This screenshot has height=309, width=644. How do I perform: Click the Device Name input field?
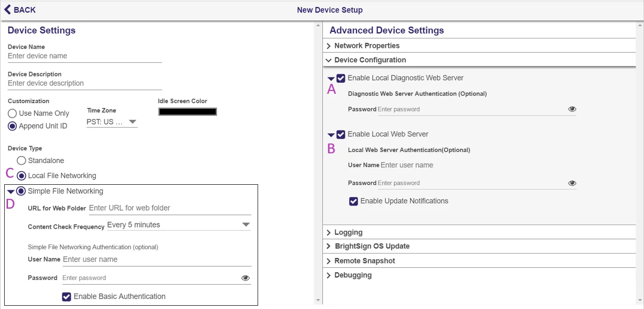[x=85, y=56]
